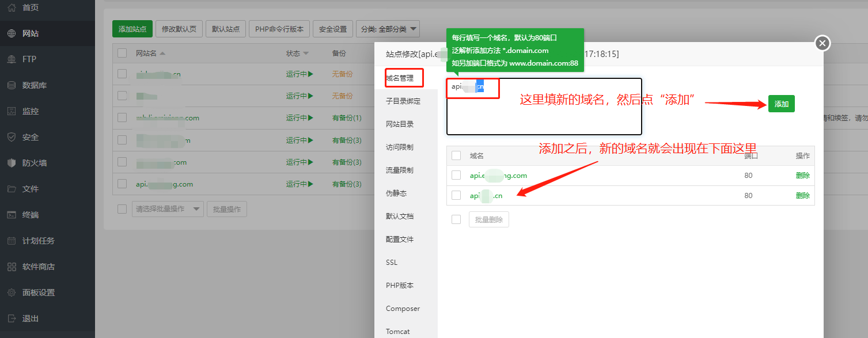The height and width of the screenshot is (338, 868).
Task: Click the PHP命令行版本 button
Action: (x=280, y=29)
